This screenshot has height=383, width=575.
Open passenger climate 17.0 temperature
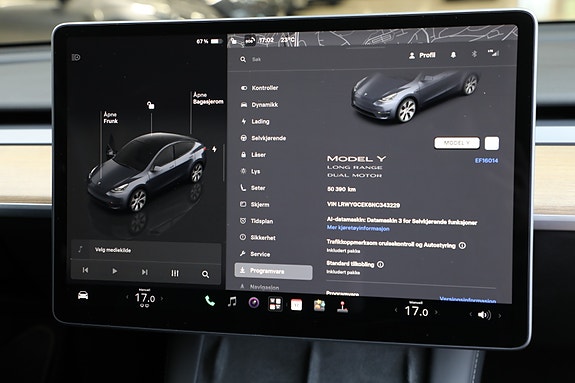click(416, 311)
